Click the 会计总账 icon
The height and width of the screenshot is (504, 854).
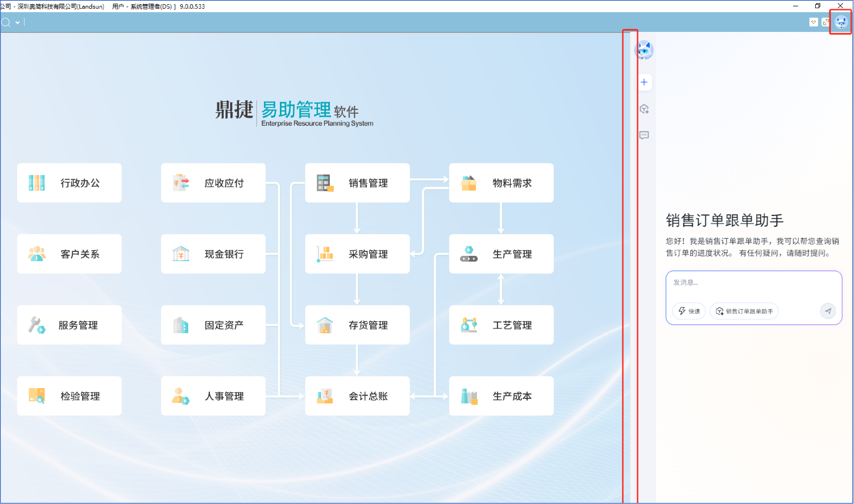tap(325, 396)
